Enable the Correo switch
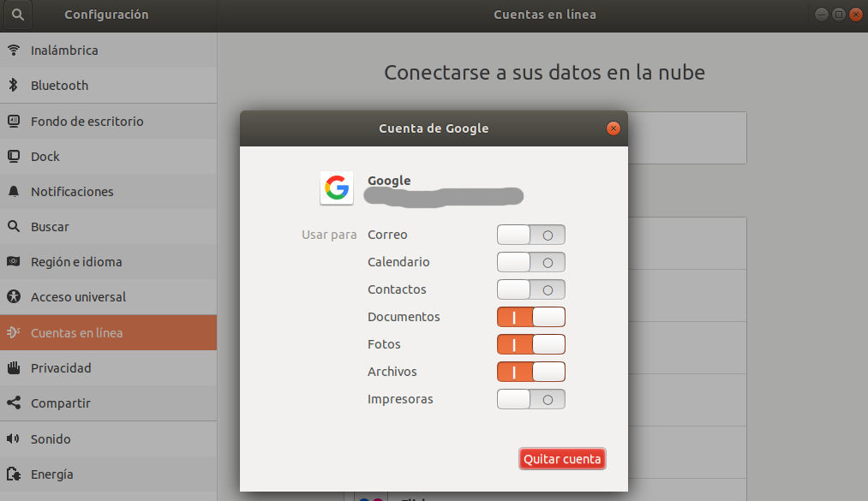The image size is (868, 501). tap(531, 235)
